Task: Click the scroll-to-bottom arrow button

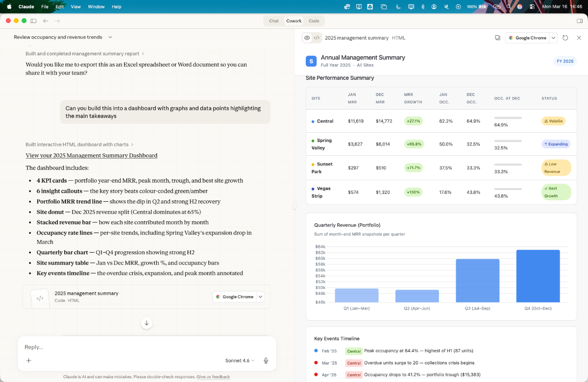Action: [x=147, y=323]
